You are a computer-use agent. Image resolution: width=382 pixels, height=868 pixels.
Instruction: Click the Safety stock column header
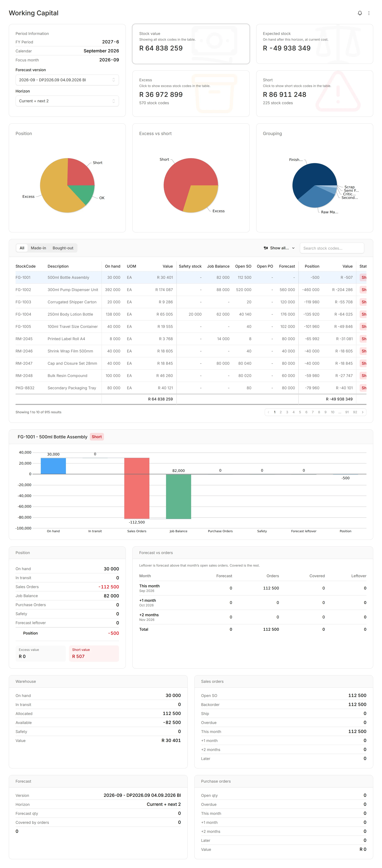190,266
